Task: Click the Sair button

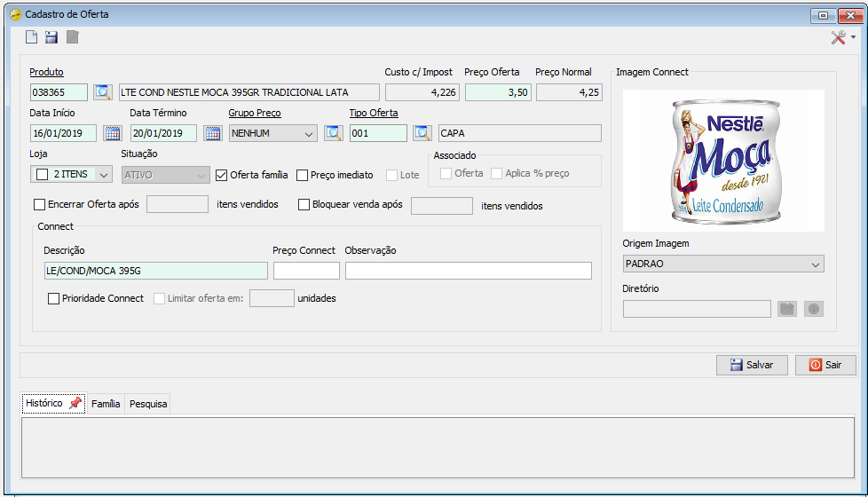Action: coord(825,365)
